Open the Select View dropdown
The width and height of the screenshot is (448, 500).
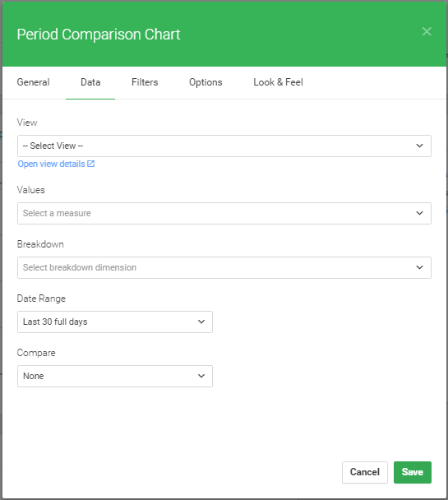(224, 146)
